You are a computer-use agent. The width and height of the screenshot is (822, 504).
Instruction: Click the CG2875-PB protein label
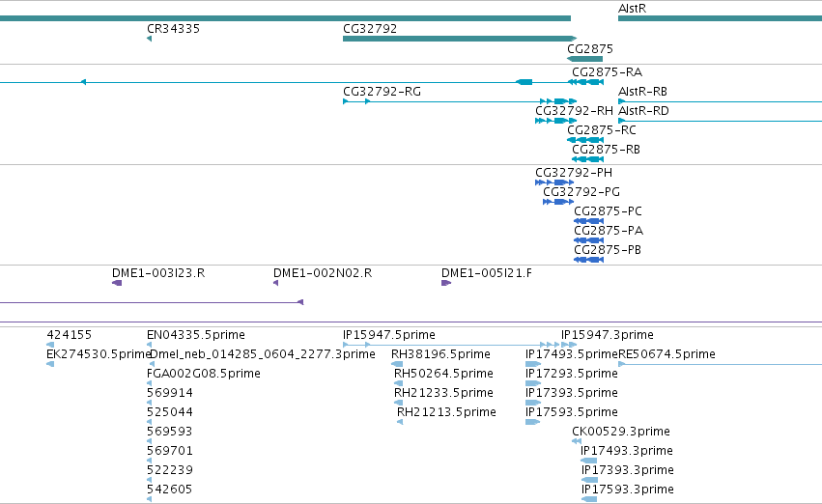click(x=608, y=250)
